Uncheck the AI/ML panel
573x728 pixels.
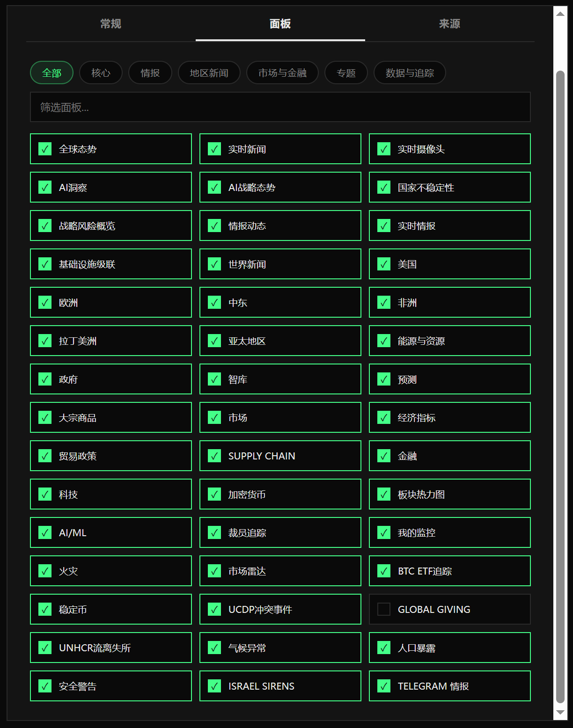45,532
